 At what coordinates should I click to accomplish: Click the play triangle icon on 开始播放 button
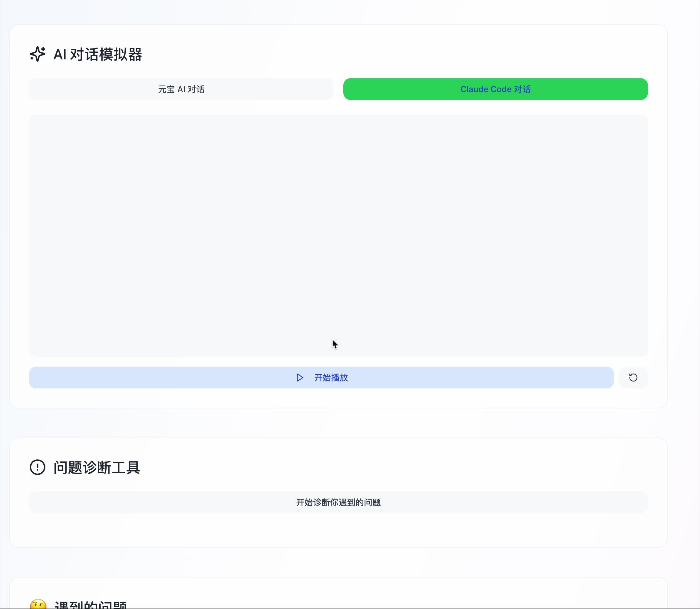[299, 378]
